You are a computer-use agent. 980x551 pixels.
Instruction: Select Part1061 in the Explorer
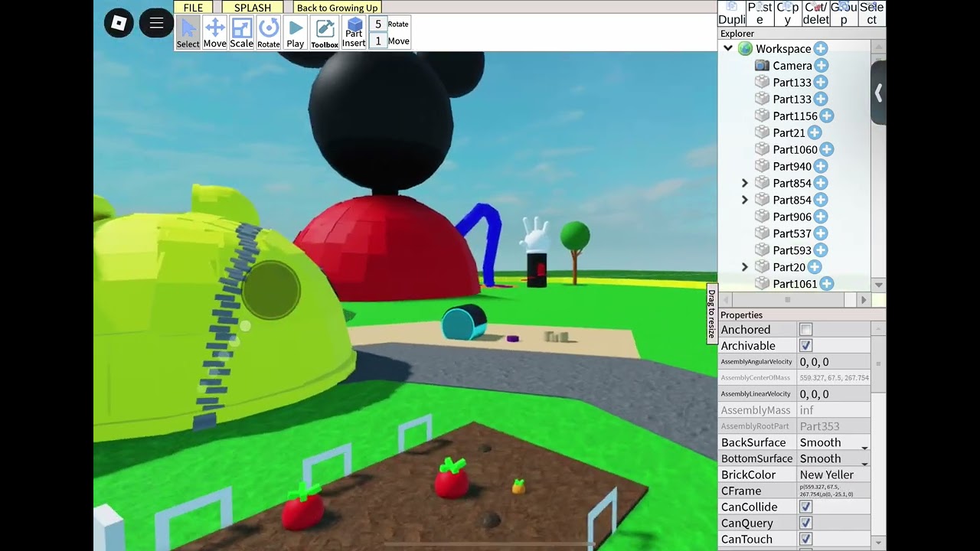point(795,285)
